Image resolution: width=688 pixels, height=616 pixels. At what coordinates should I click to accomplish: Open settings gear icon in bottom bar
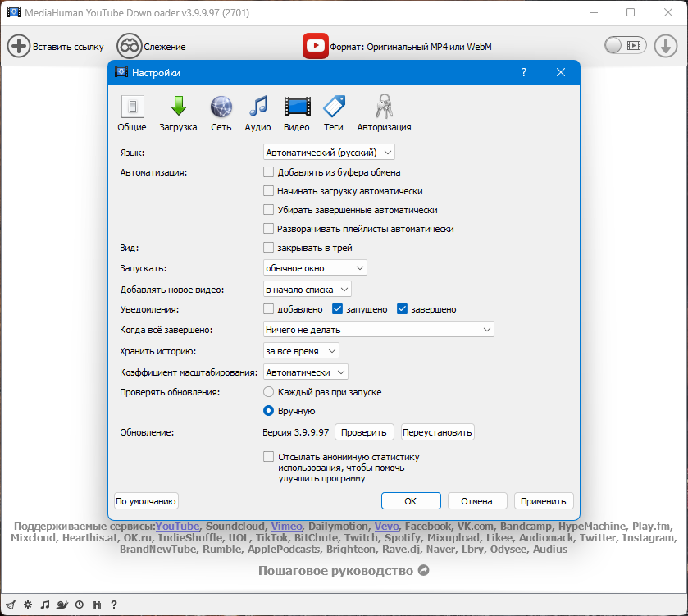pyautogui.click(x=28, y=605)
